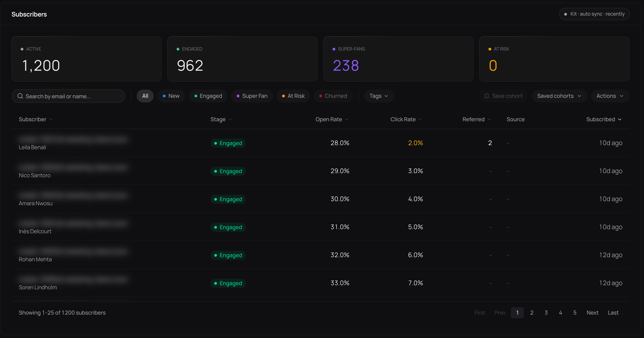644x338 pixels.
Task: Sort by Subscribed column header
Action: click(x=604, y=119)
